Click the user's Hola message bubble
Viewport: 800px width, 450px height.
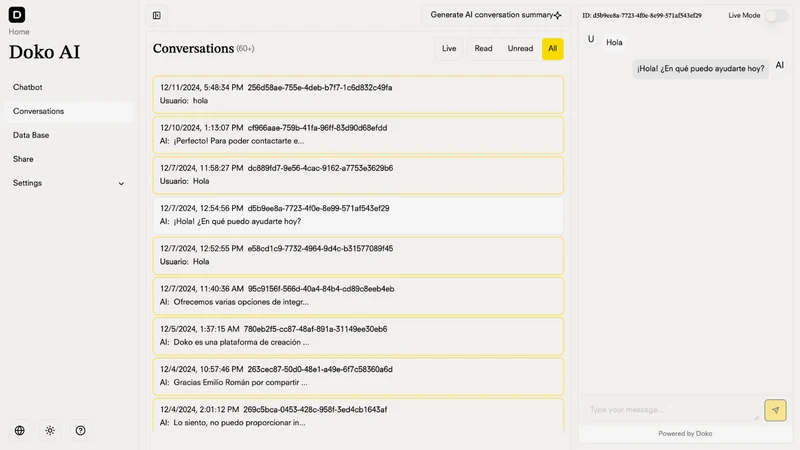point(614,42)
